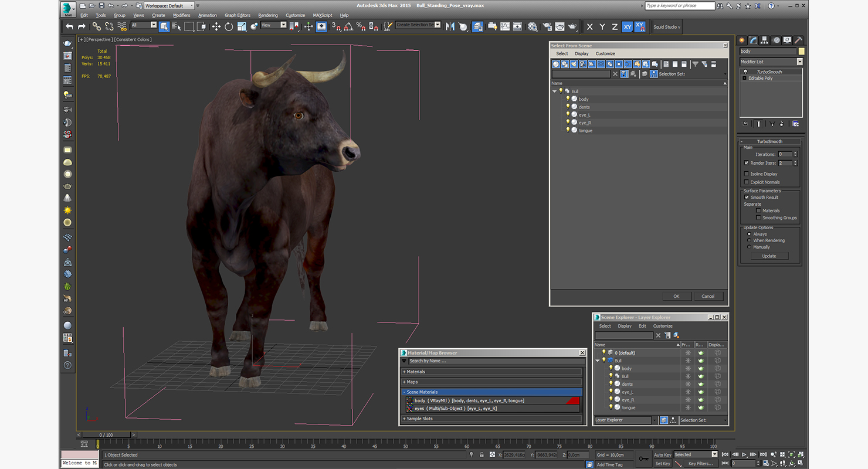Screen dimensions: 868x469
Task: Toggle the Percent Snap icon
Action: (x=361, y=26)
